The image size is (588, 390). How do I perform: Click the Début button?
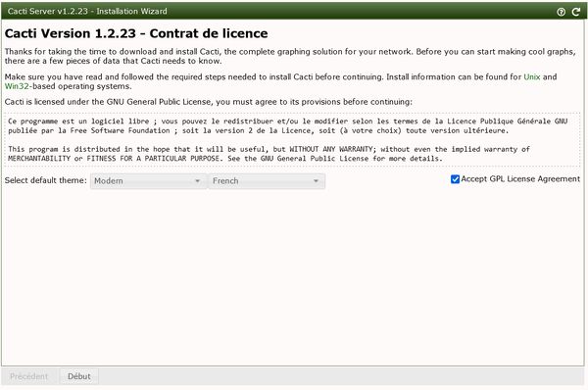click(79, 376)
